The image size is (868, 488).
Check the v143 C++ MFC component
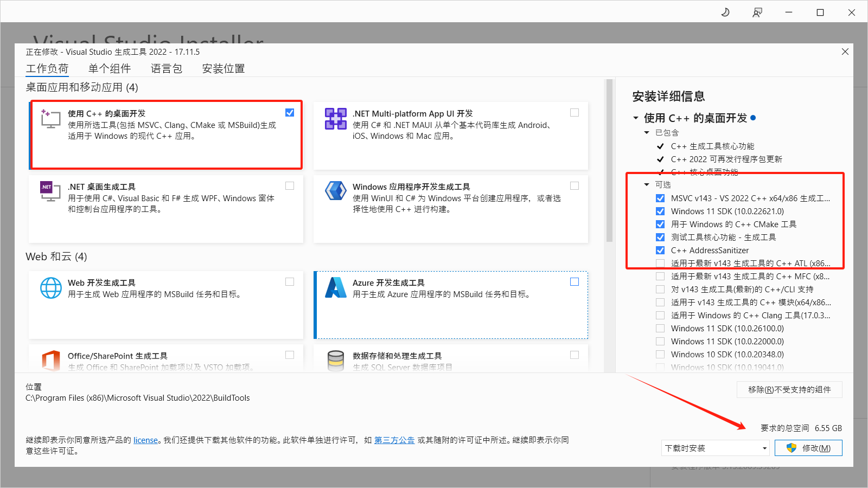tap(660, 277)
